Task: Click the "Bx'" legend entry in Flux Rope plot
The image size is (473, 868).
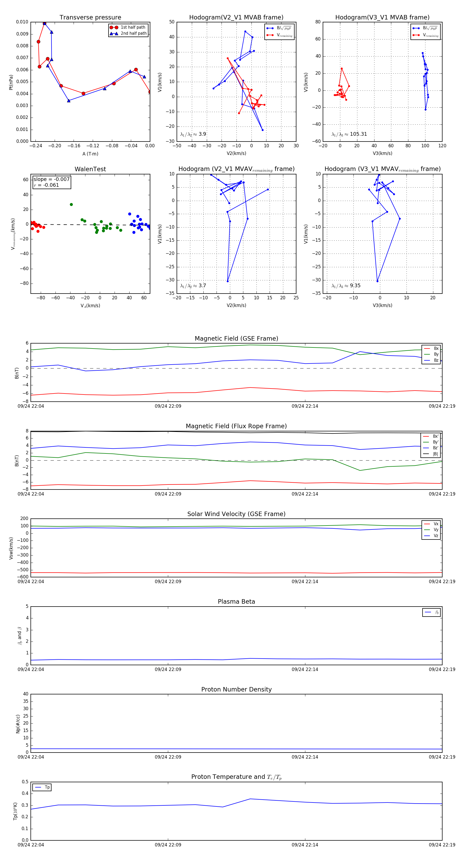Action: (x=431, y=436)
